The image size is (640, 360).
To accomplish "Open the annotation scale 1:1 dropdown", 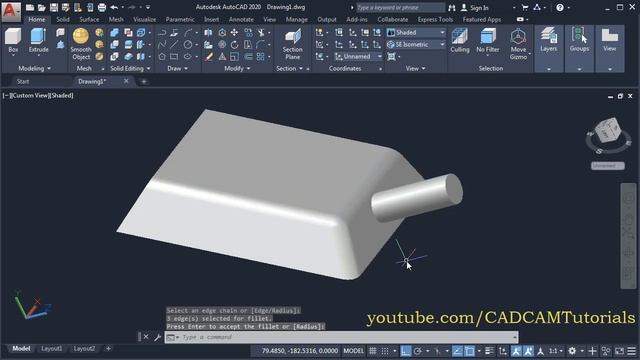I will coord(556,351).
